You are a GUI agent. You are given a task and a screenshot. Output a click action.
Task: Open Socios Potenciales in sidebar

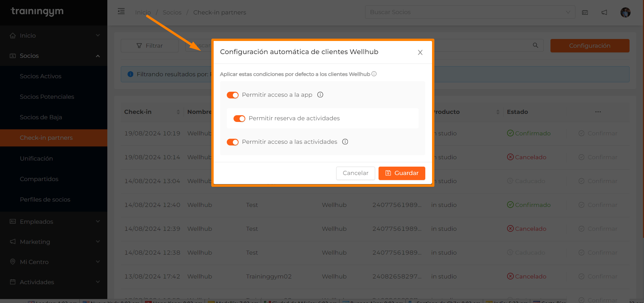coord(47,97)
